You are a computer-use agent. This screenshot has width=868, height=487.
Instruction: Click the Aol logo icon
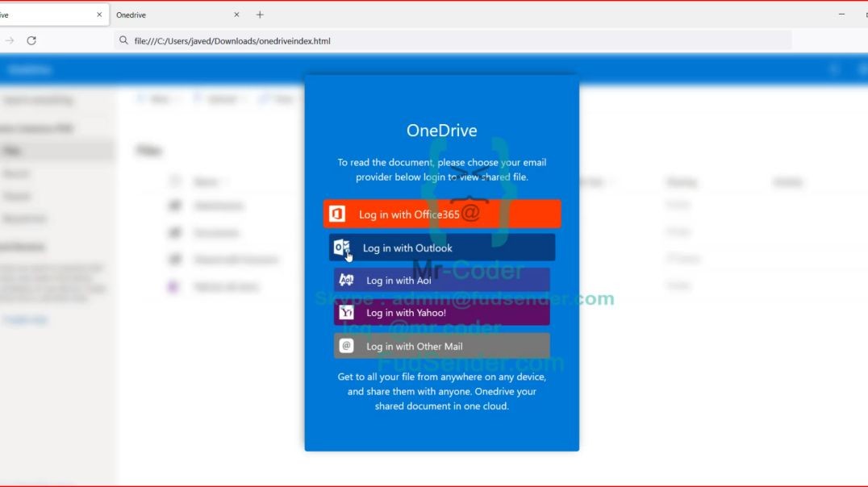click(x=347, y=280)
